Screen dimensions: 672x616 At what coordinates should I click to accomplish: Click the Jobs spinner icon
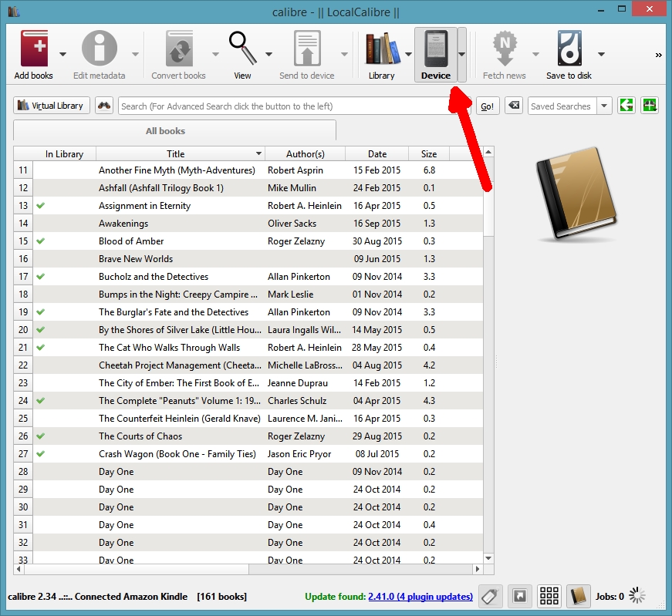(x=637, y=596)
